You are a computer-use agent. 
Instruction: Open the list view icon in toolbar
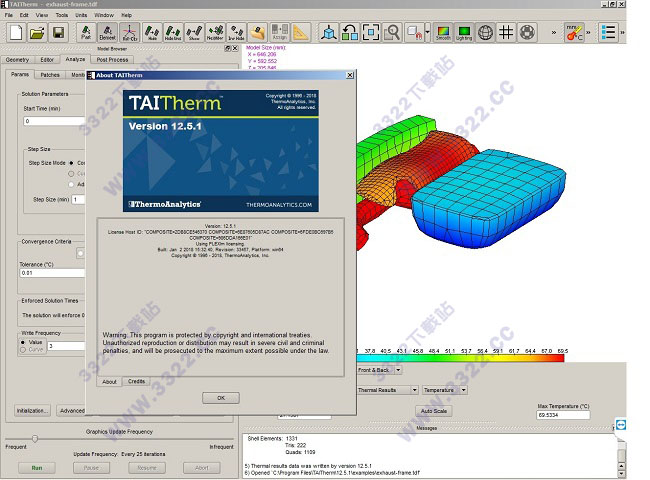click(609, 32)
